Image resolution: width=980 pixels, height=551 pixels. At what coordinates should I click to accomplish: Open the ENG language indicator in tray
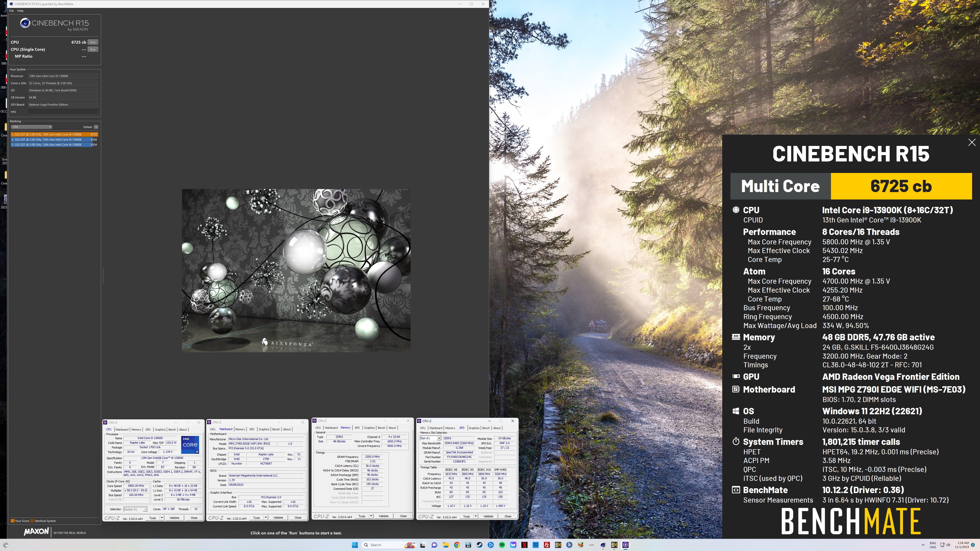[x=933, y=545]
